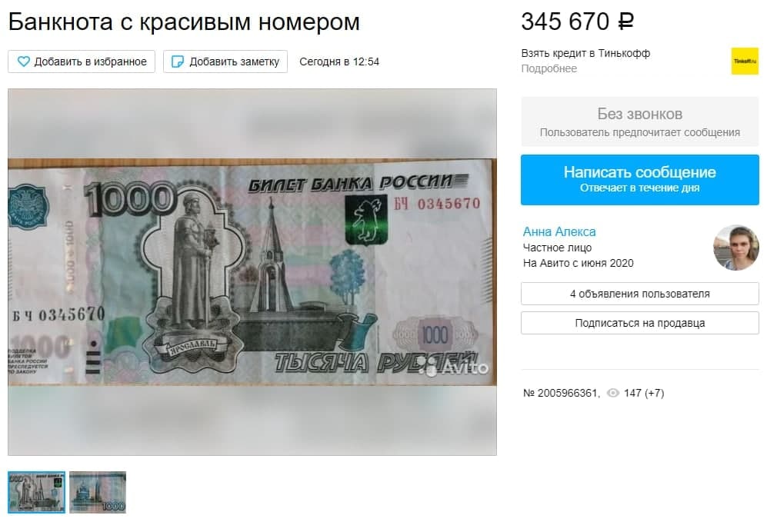Click the yellow Tinkoff logo icon

pos(745,62)
